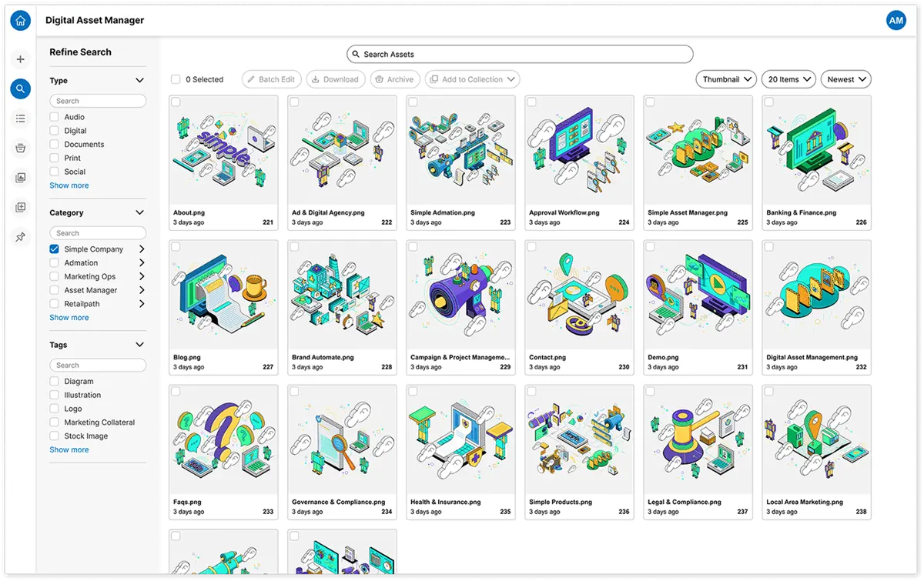Image resolution: width=924 pixels, height=581 pixels.
Task: Focus the Category filter search box
Action: pos(98,233)
